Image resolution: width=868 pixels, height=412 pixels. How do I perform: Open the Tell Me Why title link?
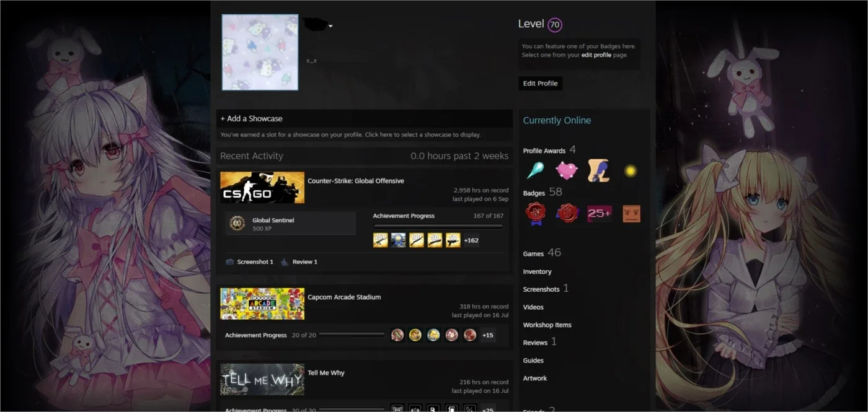pos(326,373)
